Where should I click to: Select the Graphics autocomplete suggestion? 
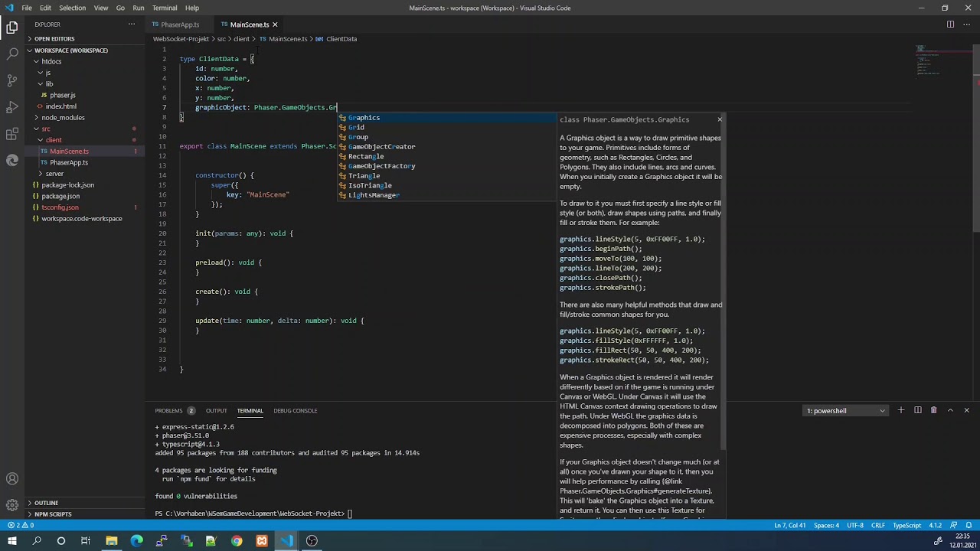pos(448,118)
